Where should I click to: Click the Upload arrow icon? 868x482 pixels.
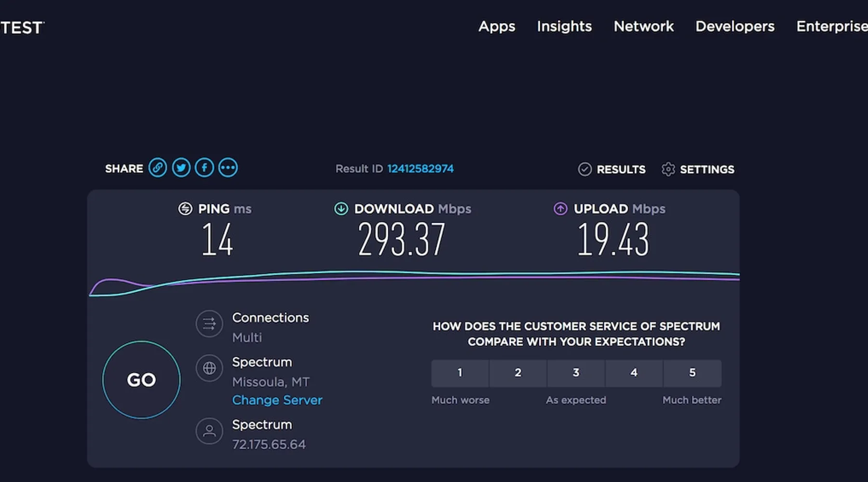[560, 209]
